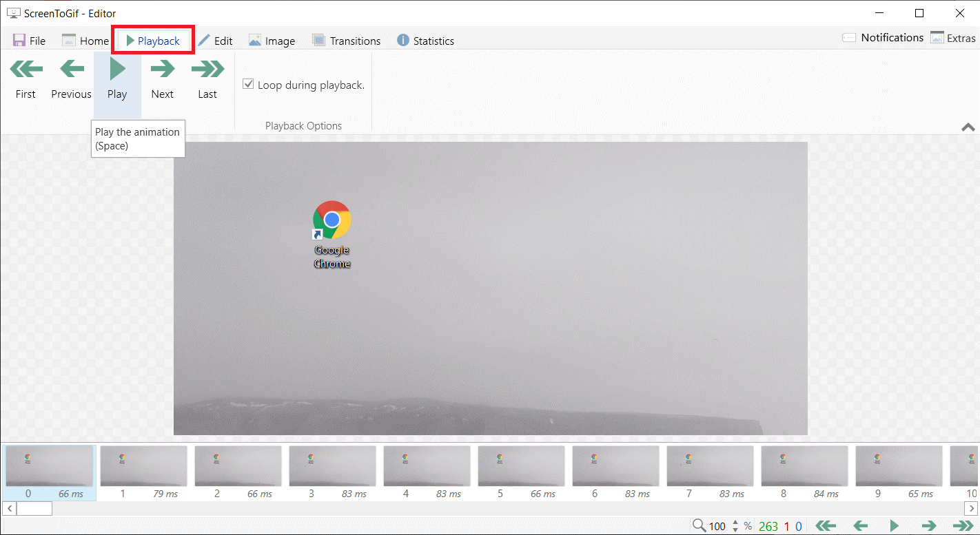This screenshot has width=980, height=535.
Task: Toggle Loop during playback checkbox
Action: pos(249,85)
